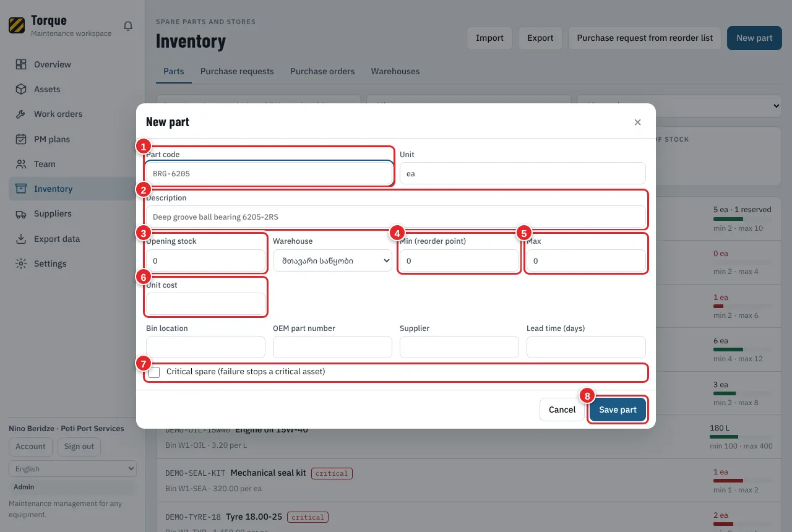Click the Work orders wrench icon
This screenshot has height=532, width=792.
tap(21, 114)
